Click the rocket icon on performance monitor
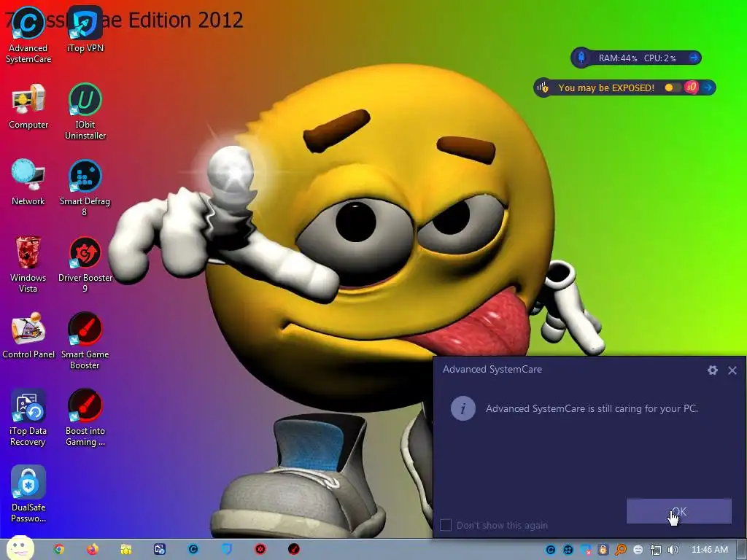Viewport: 747px width, 560px height. coord(581,58)
